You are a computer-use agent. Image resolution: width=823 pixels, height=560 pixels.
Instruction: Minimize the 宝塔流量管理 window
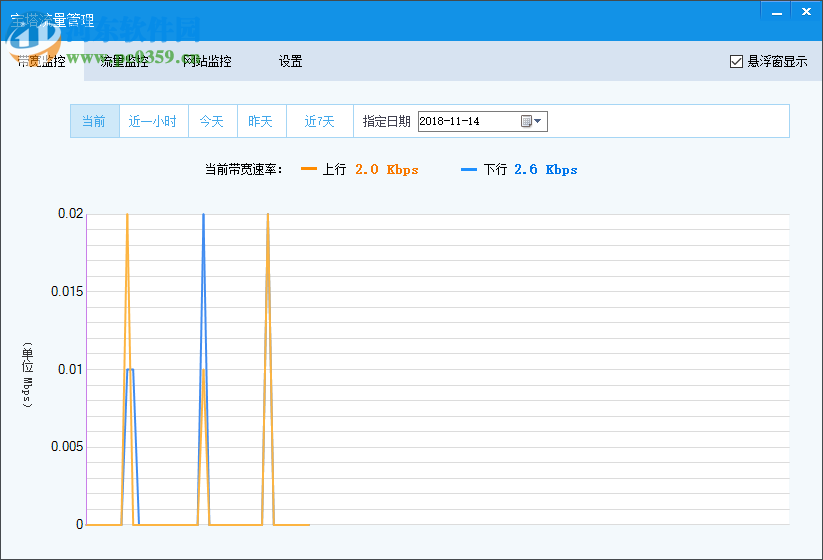pyautogui.click(x=777, y=12)
